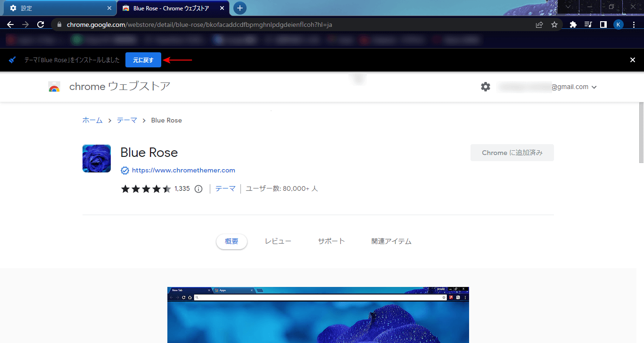This screenshot has width=644, height=343.
Task: Click the Blue Rose title heading
Action: (x=149, y=153)
